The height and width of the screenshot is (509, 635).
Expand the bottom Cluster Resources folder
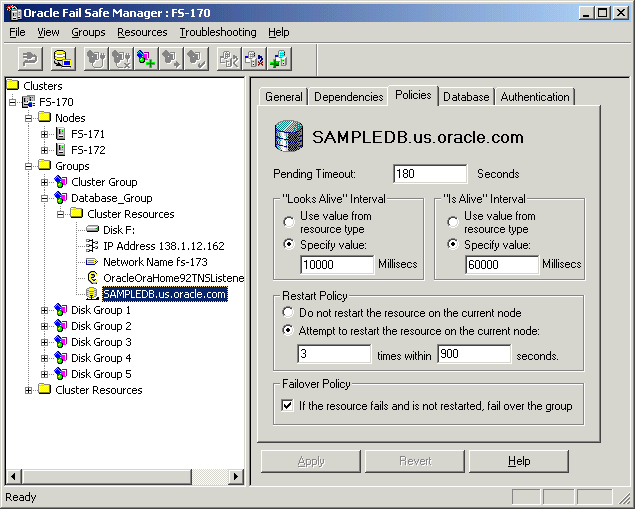tap(28, 390)
